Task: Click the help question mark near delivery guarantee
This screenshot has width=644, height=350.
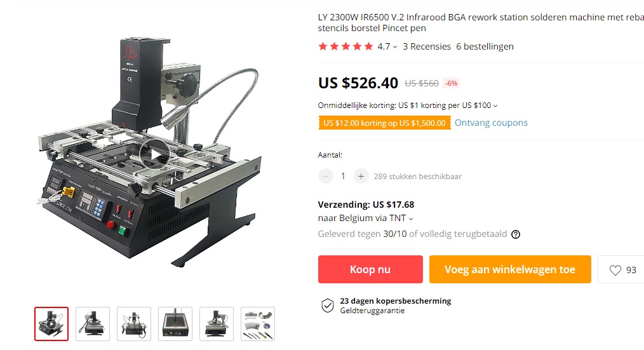Action: (x=516, y=234)
